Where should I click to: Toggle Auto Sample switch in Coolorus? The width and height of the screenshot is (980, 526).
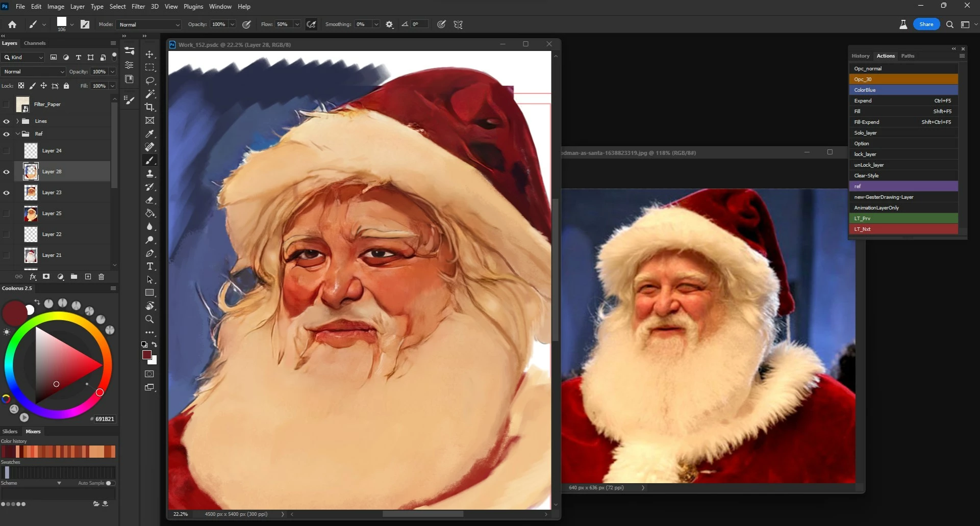[110, 483]
